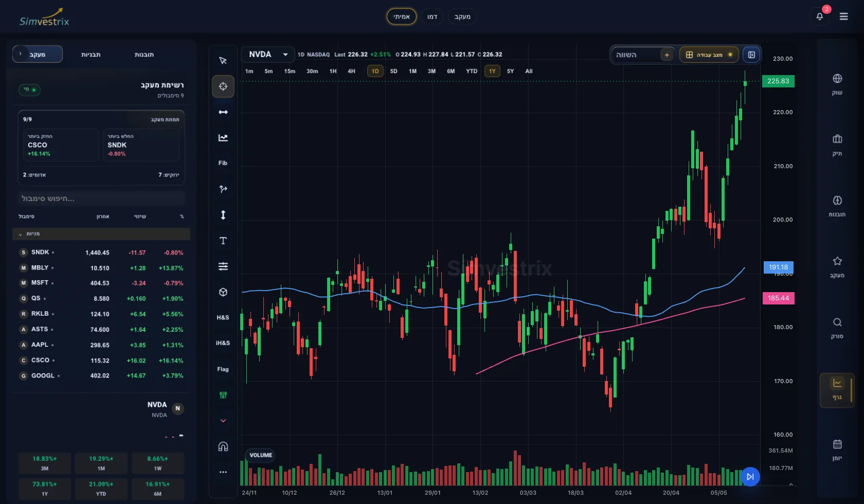The image size is (864, 504).
Task: Open the weakest SNDK card
Action: point(141,145)
